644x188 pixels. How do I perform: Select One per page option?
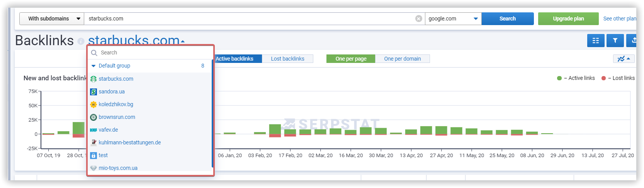coord(351,59)
